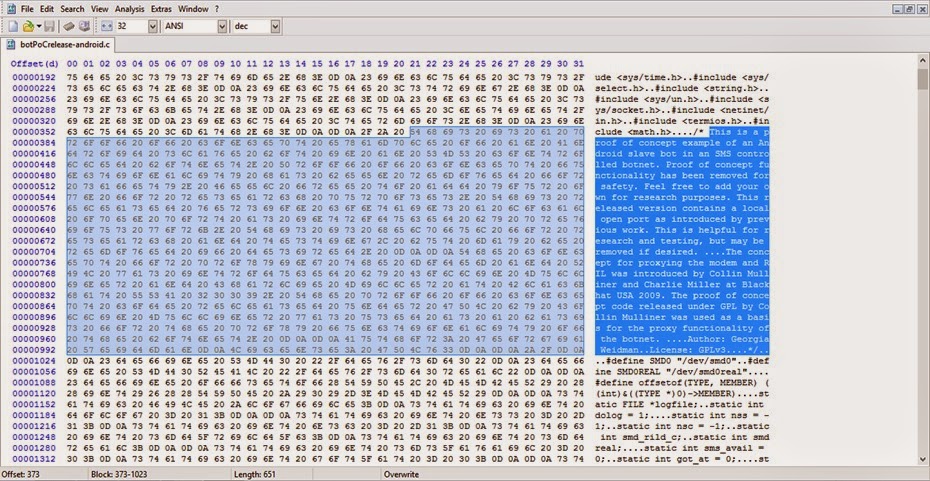Select the botPoCrelease-android.c tab
This screenshot has width=930, height=481.
pos(58,44)
